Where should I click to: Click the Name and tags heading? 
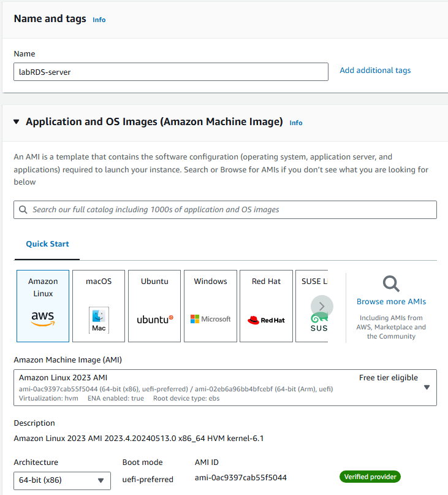[x=50, y=18]
